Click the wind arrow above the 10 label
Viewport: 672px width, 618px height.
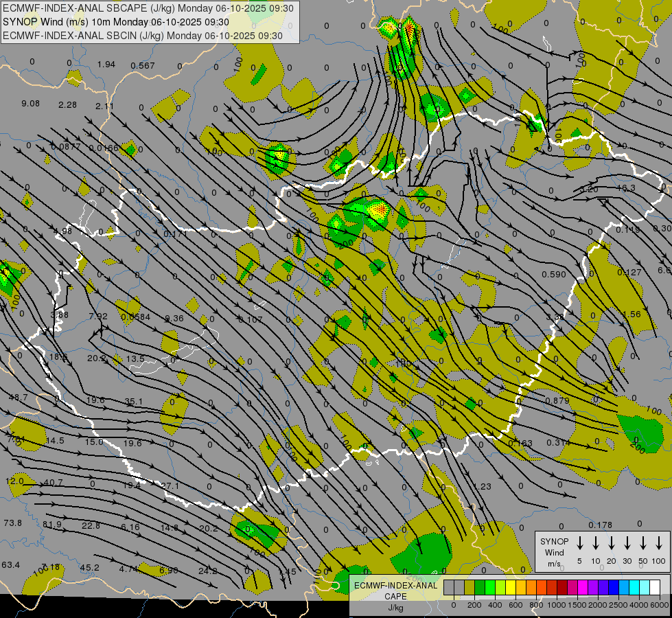tap(595, 543)
